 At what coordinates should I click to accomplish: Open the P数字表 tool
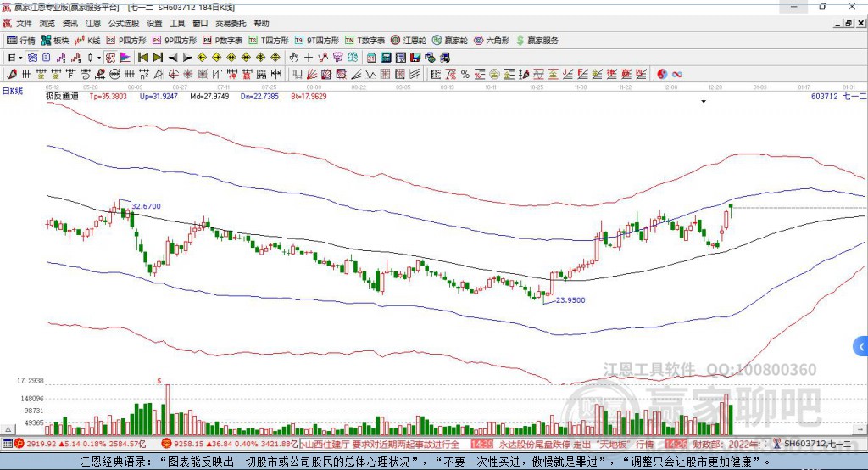pyautogui.click(x=223, y=41)
